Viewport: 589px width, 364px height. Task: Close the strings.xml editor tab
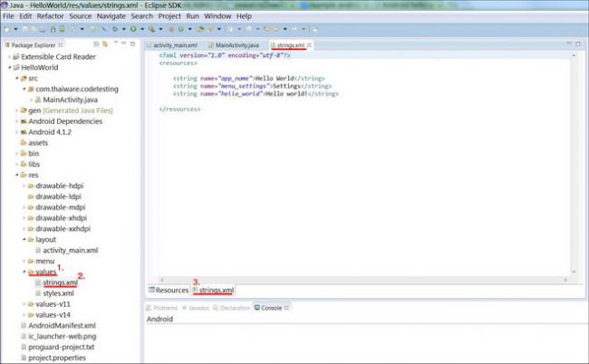click(309, 45)
